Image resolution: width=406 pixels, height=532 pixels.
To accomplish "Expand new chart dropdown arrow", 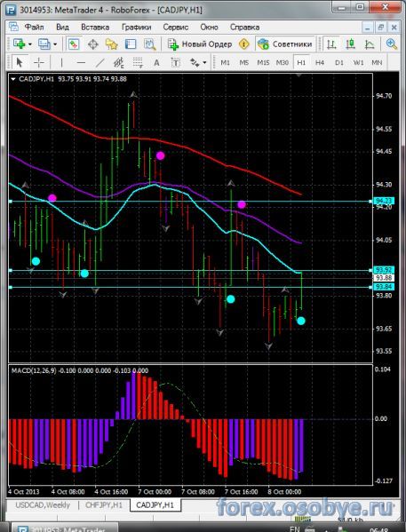I will point(30,44).
